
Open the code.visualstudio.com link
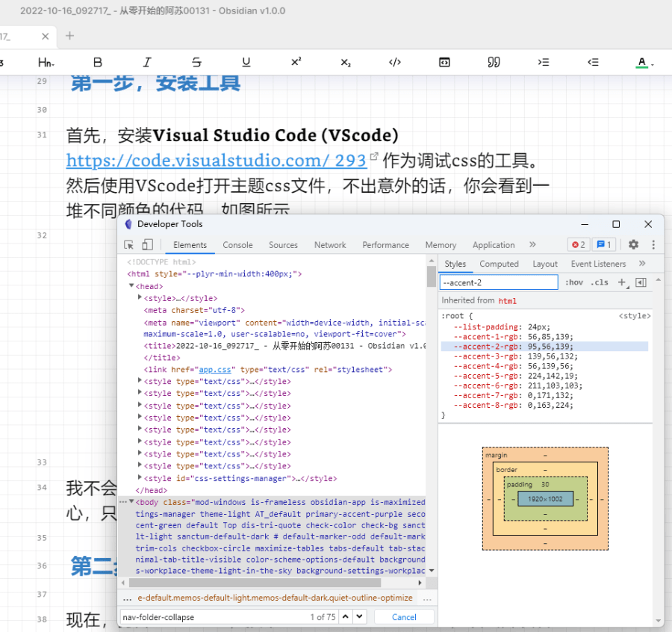(217, 161)
